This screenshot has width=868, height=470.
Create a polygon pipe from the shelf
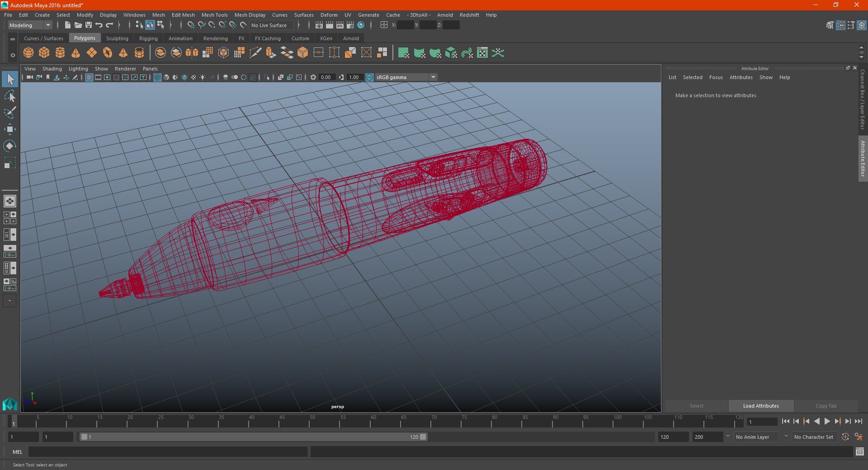click(139, 53)
